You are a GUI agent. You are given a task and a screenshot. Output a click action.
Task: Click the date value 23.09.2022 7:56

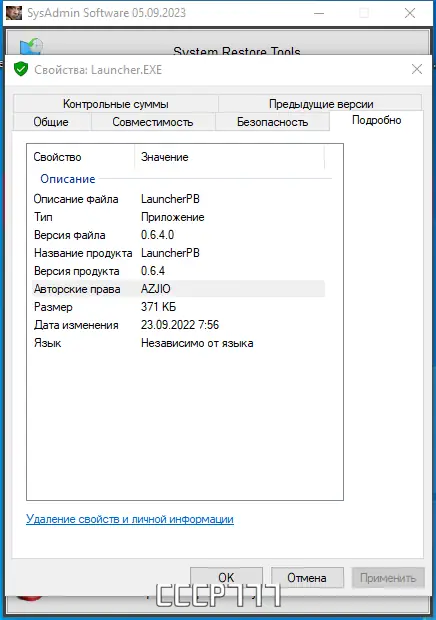point(180,325)
